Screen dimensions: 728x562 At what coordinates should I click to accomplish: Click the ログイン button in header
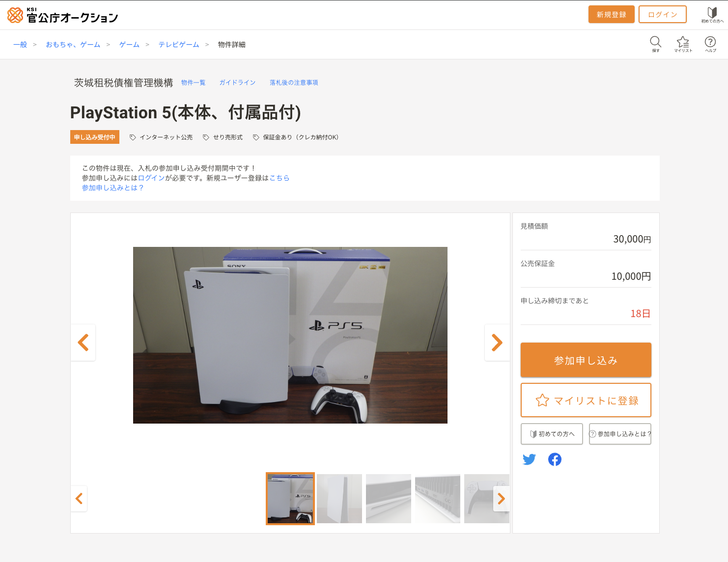[663, 15]
